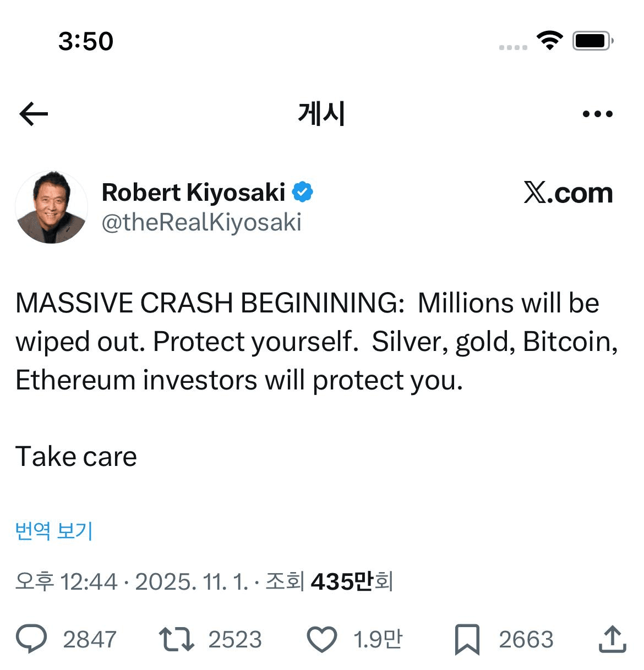Image resolution: width=644 pixels, height=670 pixels.
Task: Share the post via the upload icon
Action: [612, 639]
